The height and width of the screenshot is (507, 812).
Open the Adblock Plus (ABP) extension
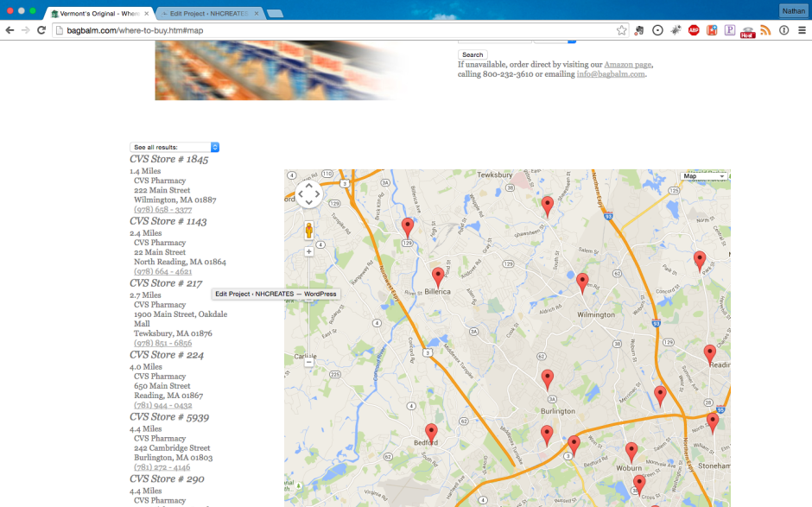pos(694,30)
